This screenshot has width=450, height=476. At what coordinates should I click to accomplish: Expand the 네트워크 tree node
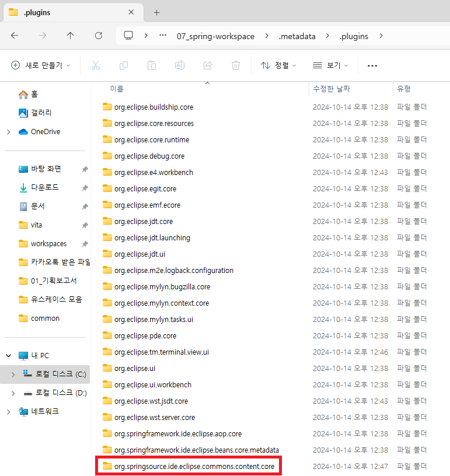(x=9, y=412)
